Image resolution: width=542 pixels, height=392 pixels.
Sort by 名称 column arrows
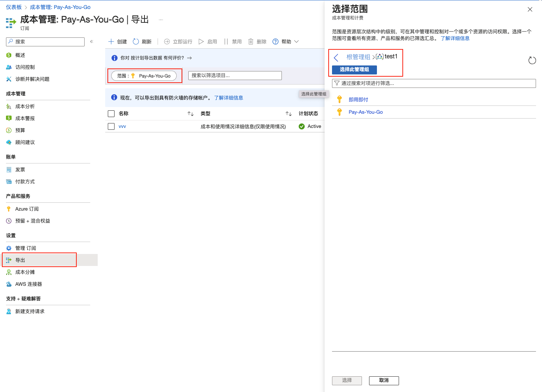coord(191,114)
